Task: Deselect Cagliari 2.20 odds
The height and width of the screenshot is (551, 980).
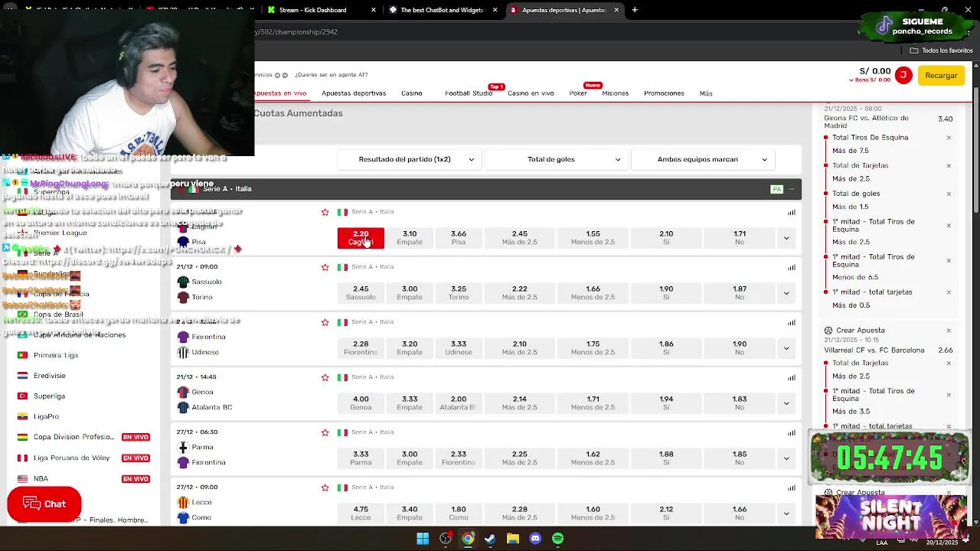Action: point(361,238)
